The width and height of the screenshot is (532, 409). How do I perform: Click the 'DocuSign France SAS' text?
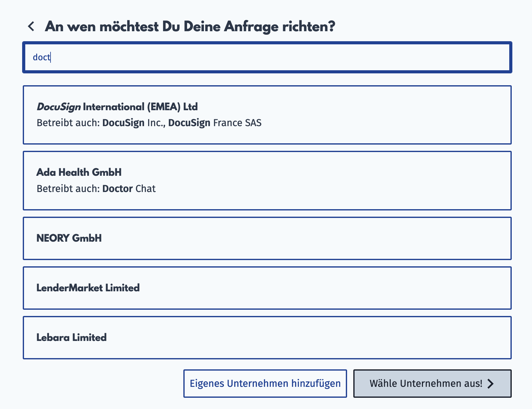[x=215, y=123]
